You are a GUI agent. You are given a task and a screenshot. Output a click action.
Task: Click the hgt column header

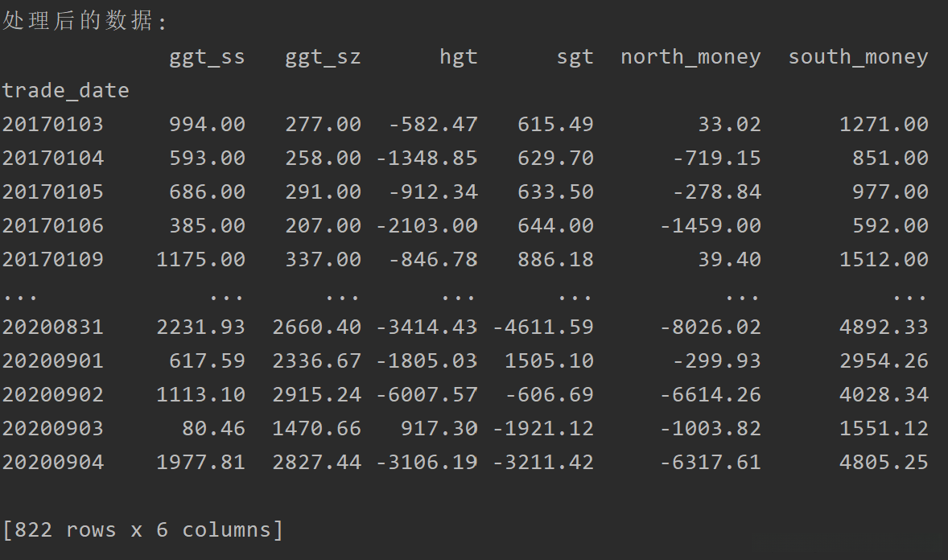pos(458,57)
